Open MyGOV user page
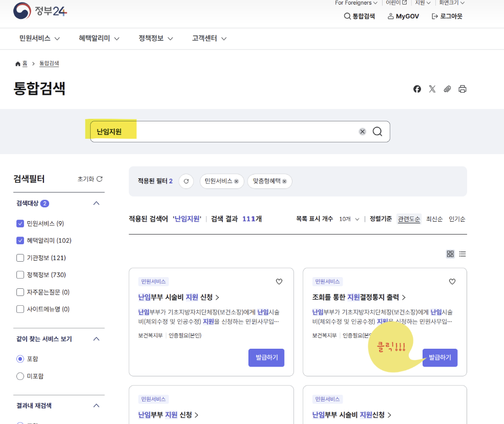The width and height of the screenshot is (504, 424). [403, 16]
